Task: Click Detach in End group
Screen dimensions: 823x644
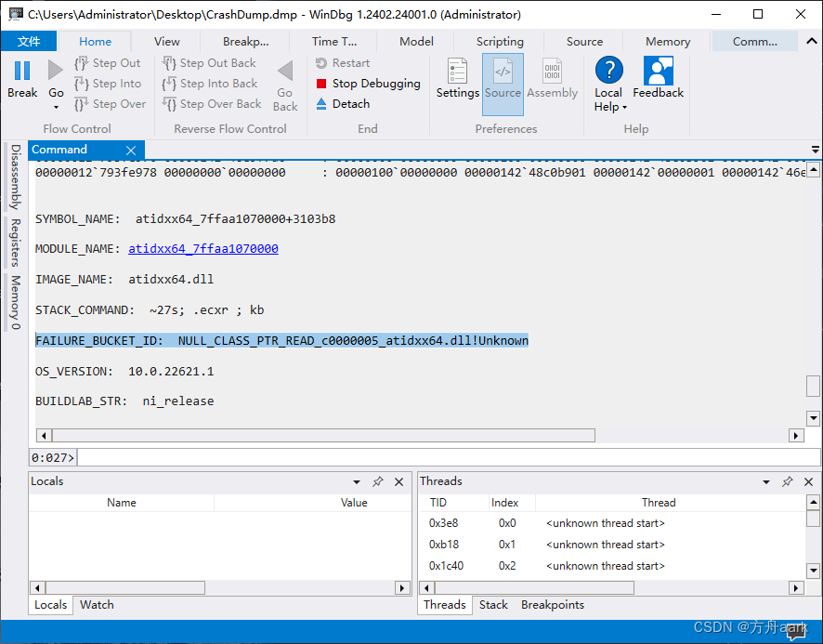Action: [344, 104]
